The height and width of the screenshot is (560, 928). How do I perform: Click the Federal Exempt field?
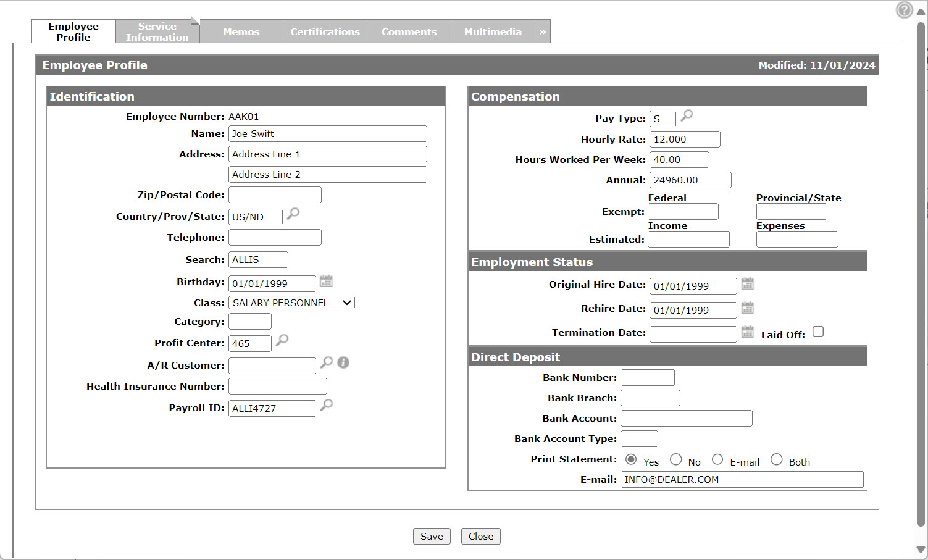point(683,211)
